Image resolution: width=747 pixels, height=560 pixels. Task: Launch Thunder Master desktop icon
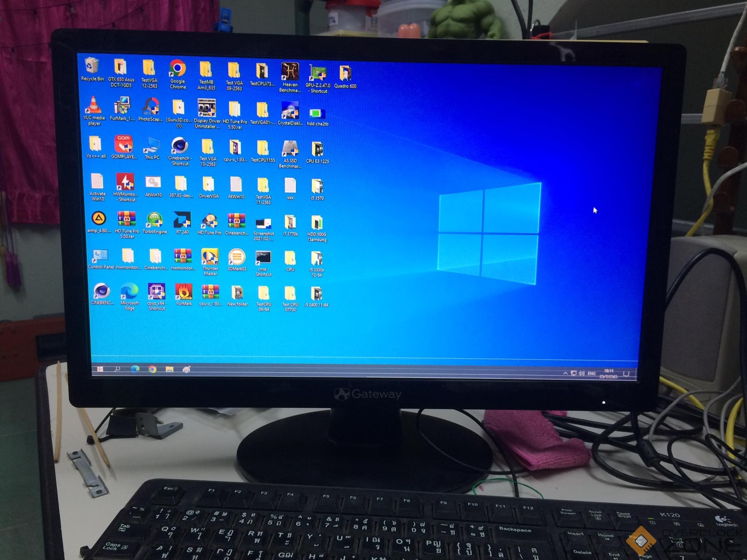210,257
